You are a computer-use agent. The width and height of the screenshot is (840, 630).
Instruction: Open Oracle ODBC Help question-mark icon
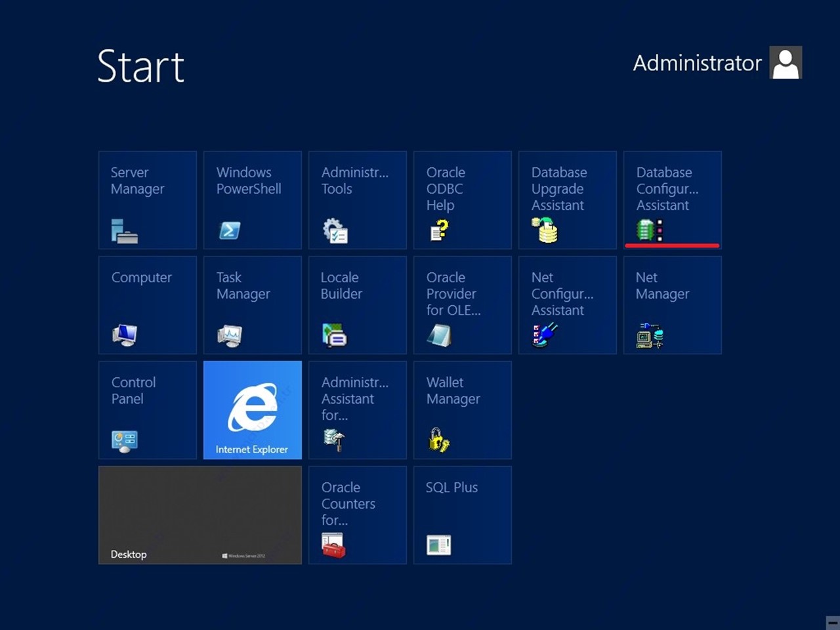[x=439, y=230]
